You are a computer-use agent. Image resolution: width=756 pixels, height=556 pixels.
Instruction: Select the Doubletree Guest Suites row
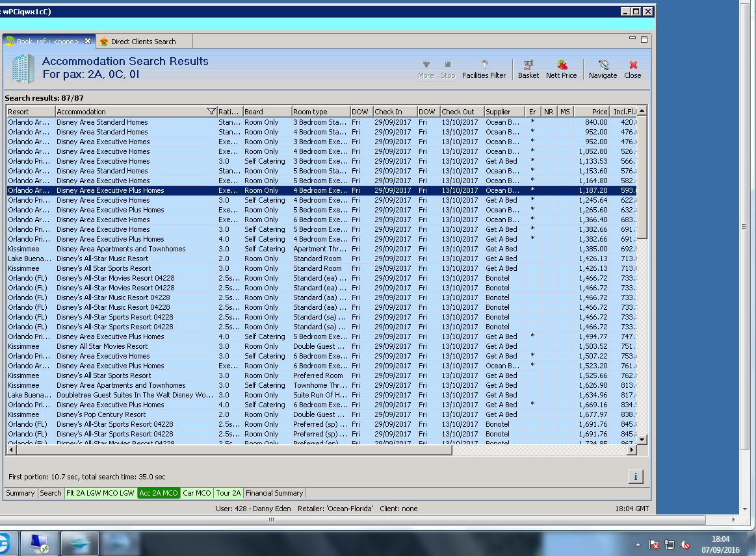[x=322, y=395]
